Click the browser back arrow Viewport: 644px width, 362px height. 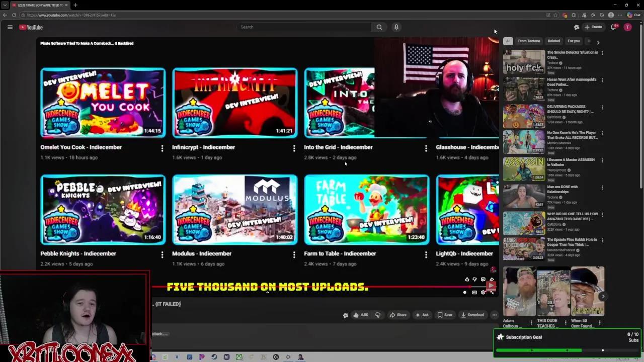[5, 15]
